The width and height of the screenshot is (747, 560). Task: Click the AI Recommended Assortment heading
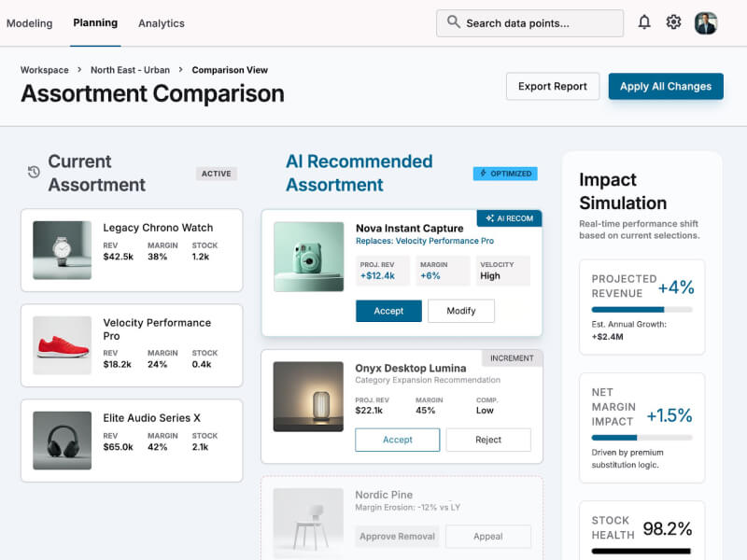(359, 173)
